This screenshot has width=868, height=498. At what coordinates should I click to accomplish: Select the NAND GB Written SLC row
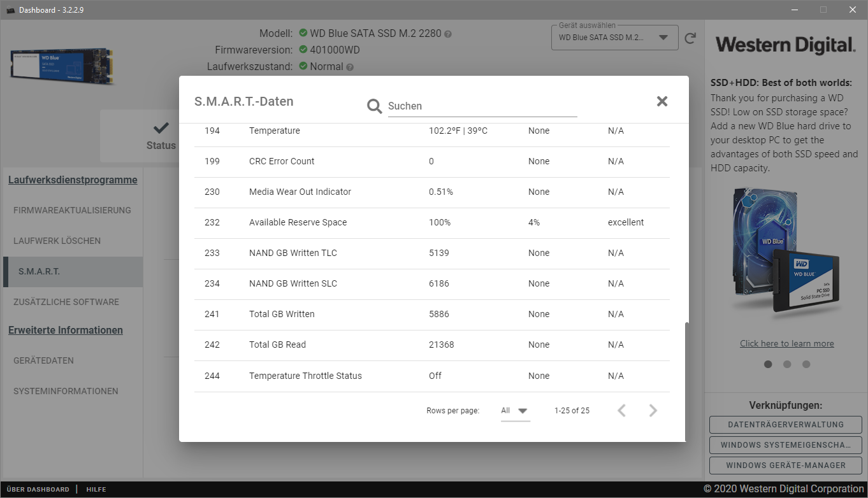[432, 283]
